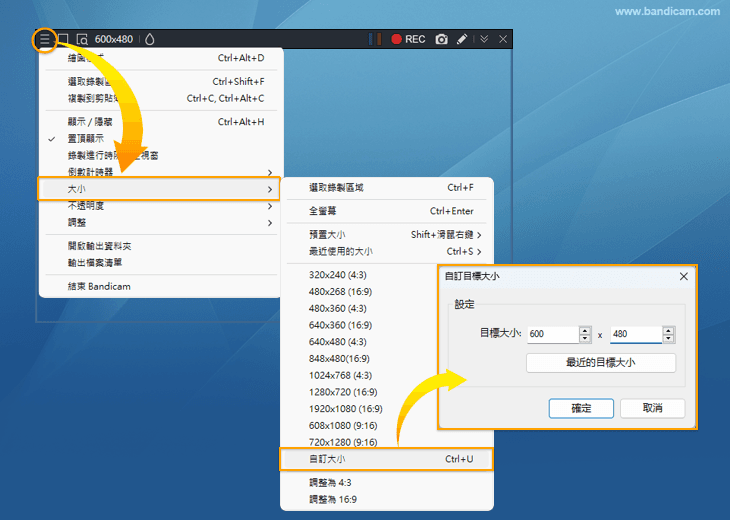Viewport: 730px width, 520px height.
Task: Select 顯示 / 隱藏 menu item
Action: [161, 122]
